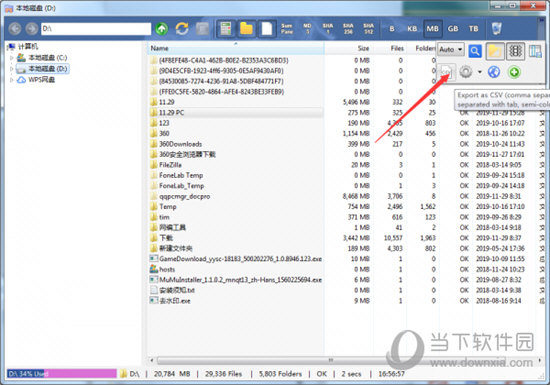Click the grey stop scan button
550x385 pixels.
(x=202, y=29)
